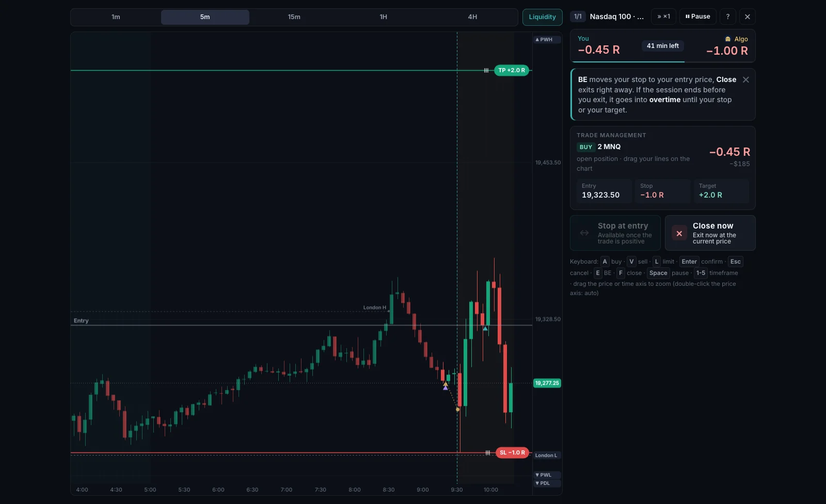Viewport: 826px width, 504px height.
Task: Click the 9:30 time axis label
Action: 457,490
